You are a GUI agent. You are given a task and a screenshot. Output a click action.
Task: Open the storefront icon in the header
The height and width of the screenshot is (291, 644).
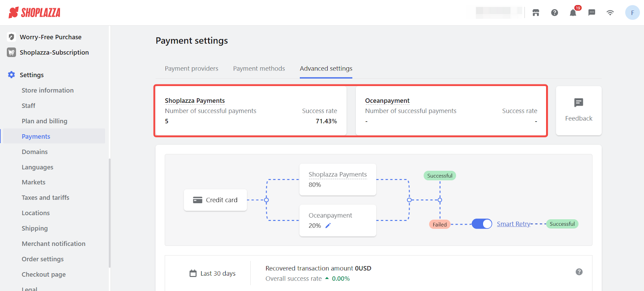click(536, 12)
